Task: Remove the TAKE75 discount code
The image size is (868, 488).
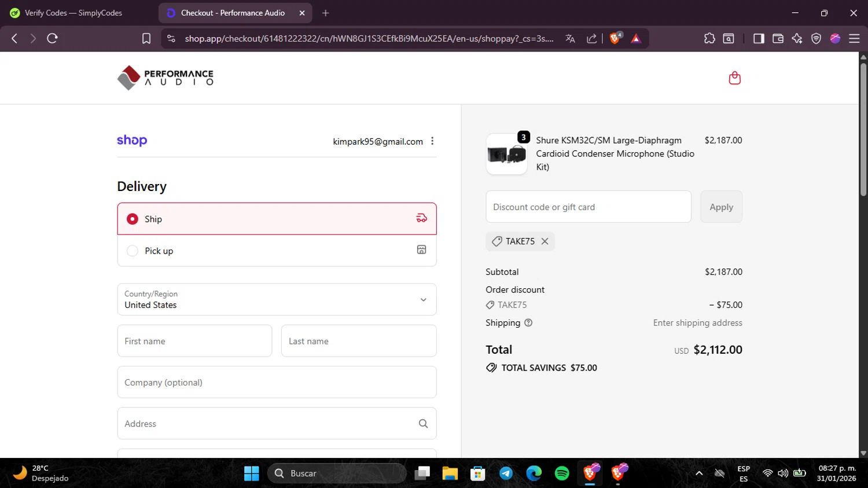Action: (545, 241)
